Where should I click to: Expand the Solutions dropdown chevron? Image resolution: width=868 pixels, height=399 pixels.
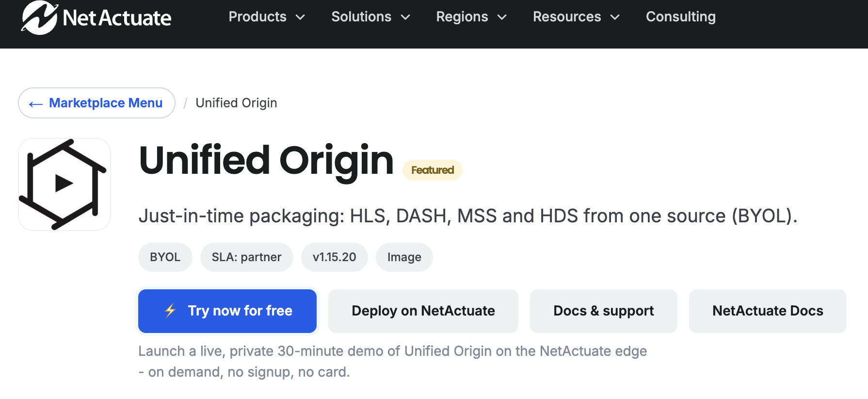[x=405, y=17]
